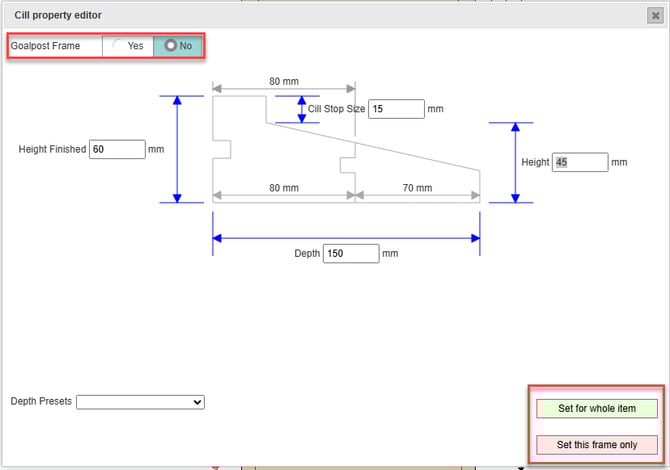Close the Cill property editor dialog
Screen dimensions: 670x470
pos(654,15)
